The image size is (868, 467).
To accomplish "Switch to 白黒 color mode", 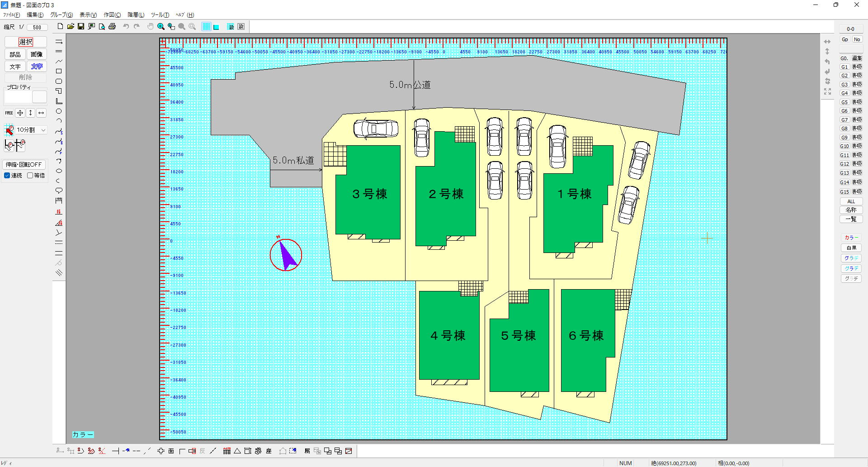I will click(x=851, y=248).
